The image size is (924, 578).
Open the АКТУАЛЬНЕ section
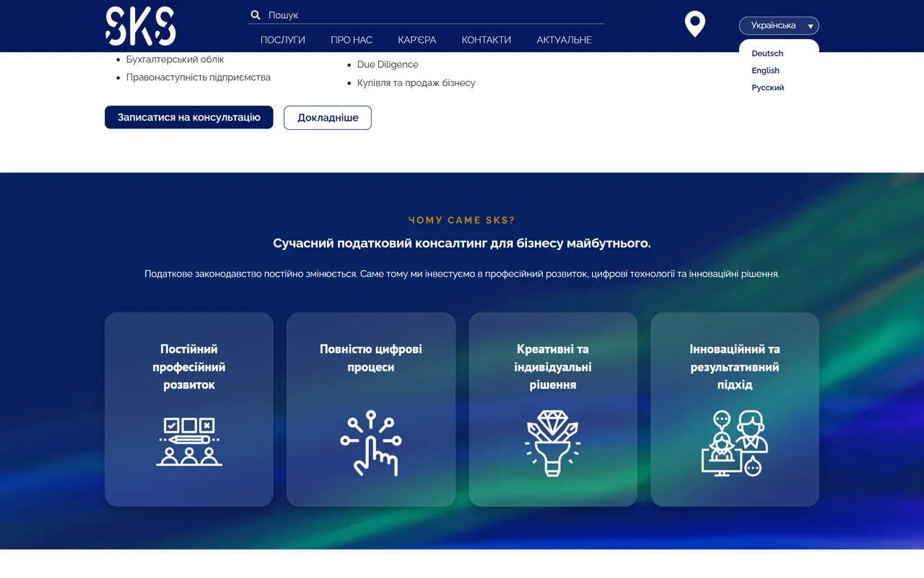565,40
